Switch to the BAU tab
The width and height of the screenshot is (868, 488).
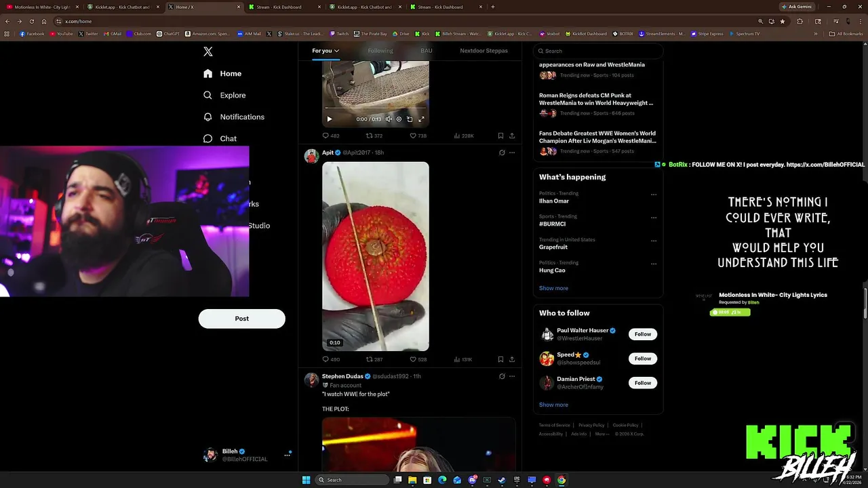pyautogui.click(x=427, y=51)
